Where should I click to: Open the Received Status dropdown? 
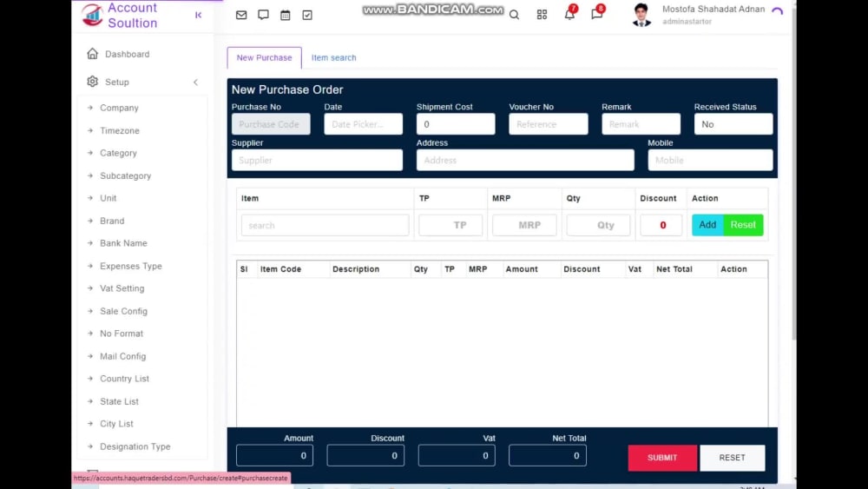tap(733, 124)
